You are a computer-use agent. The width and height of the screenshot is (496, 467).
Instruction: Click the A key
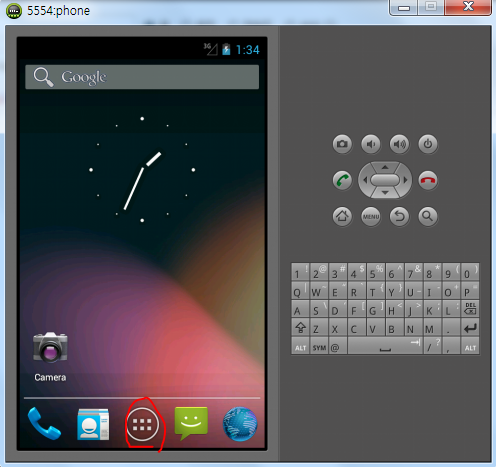click(x=300, y=308)
